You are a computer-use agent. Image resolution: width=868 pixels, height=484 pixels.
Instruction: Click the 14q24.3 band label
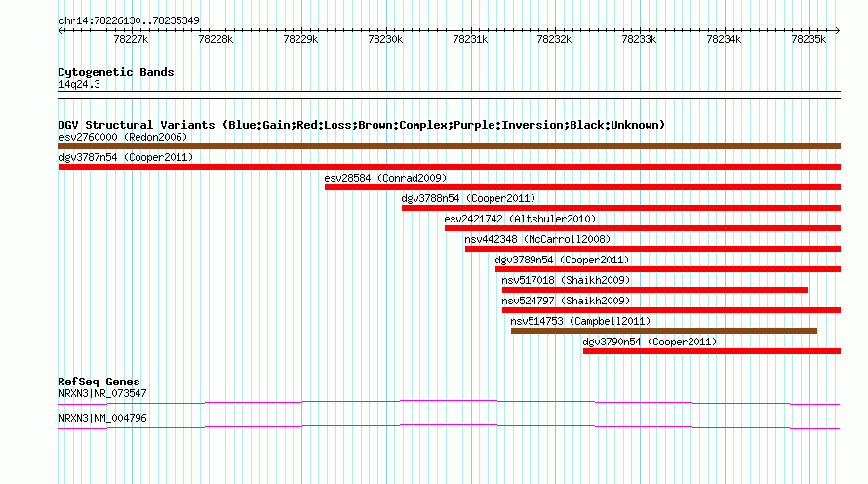[x=79, y=85]
